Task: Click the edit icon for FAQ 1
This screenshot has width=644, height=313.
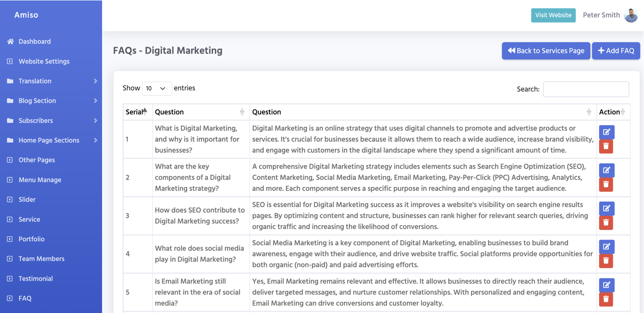Action: 606,132
